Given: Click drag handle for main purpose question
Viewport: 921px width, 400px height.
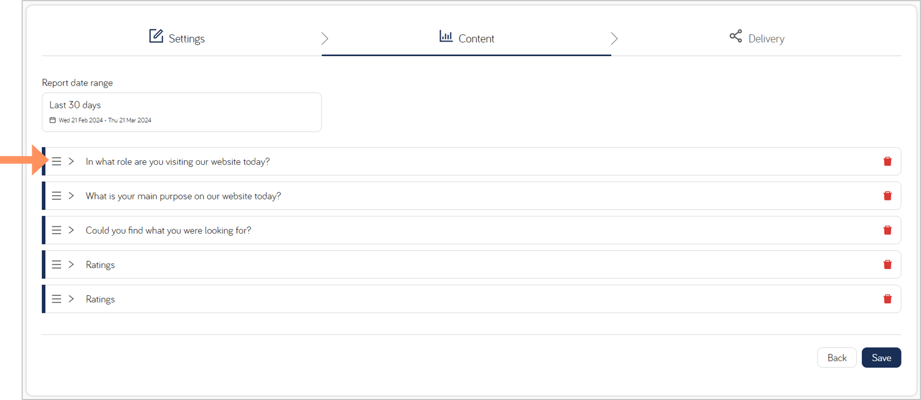Looking at the screenshot, I should [56, 196].
